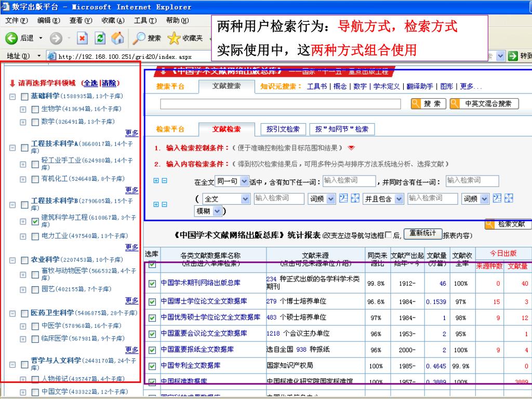
Task: Click the 中英文混合搜索 button
Action: [484, 104]
